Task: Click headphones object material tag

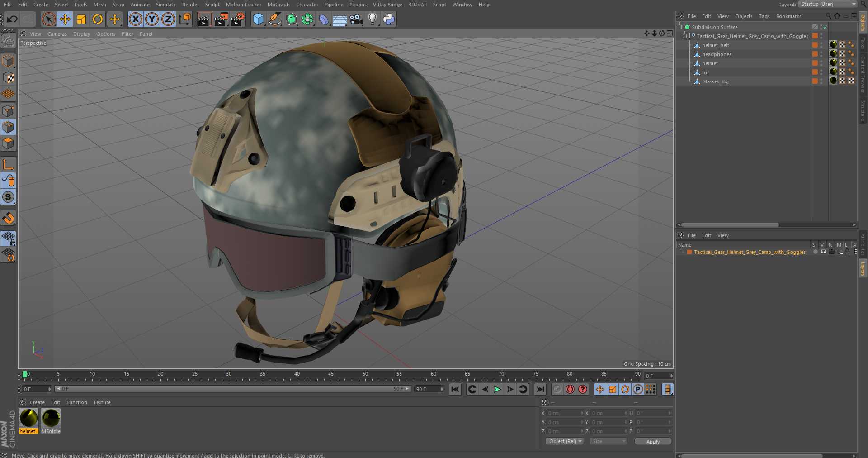Action: coord(833,53)
